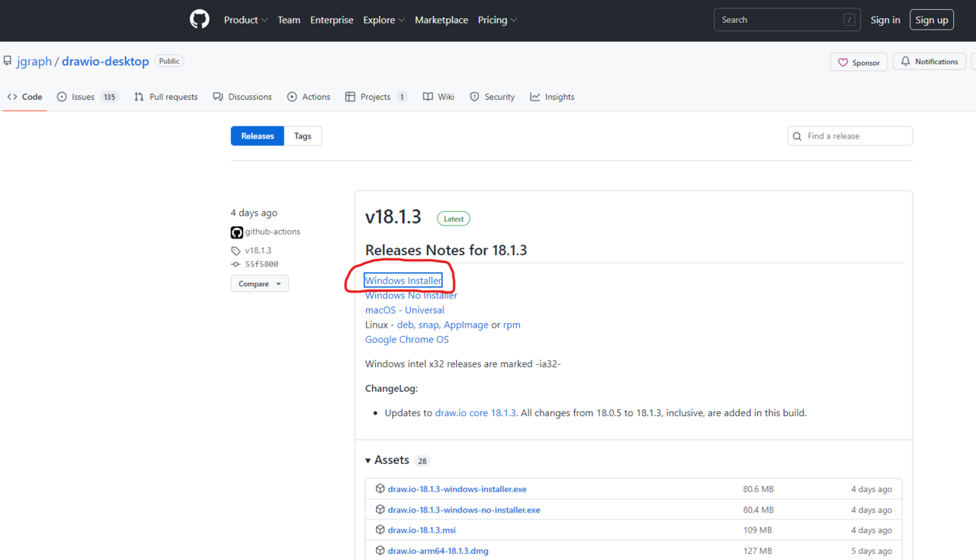Click the Windows No Installer link
976x560 pixels.
[411, 295]
